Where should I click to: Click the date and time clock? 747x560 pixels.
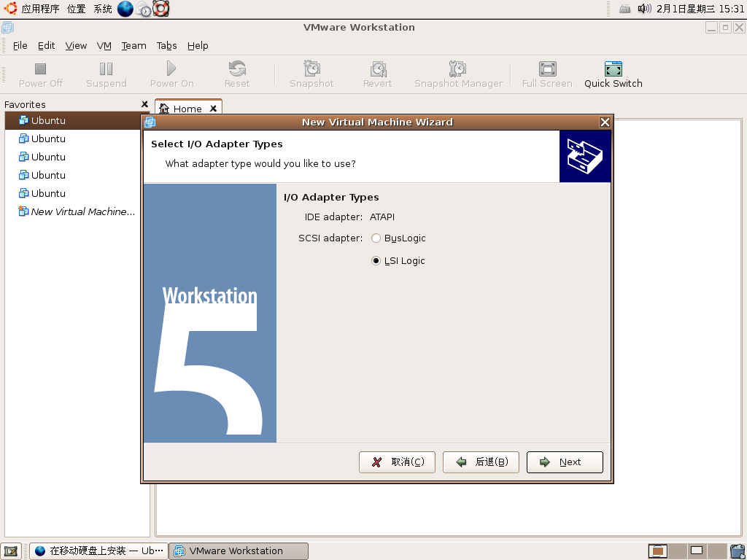[700, 9]
